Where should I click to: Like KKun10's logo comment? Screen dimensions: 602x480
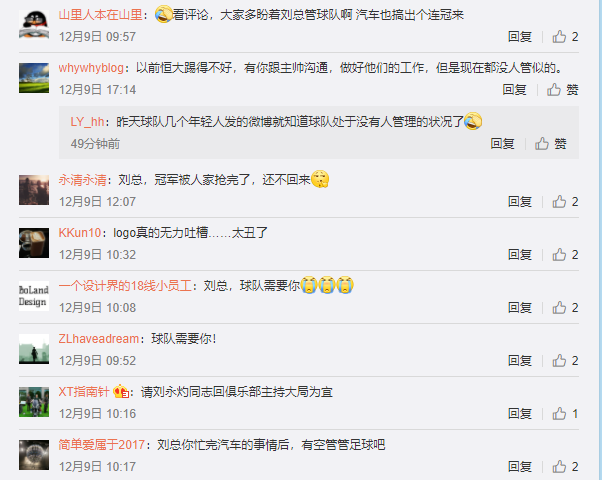565,255
